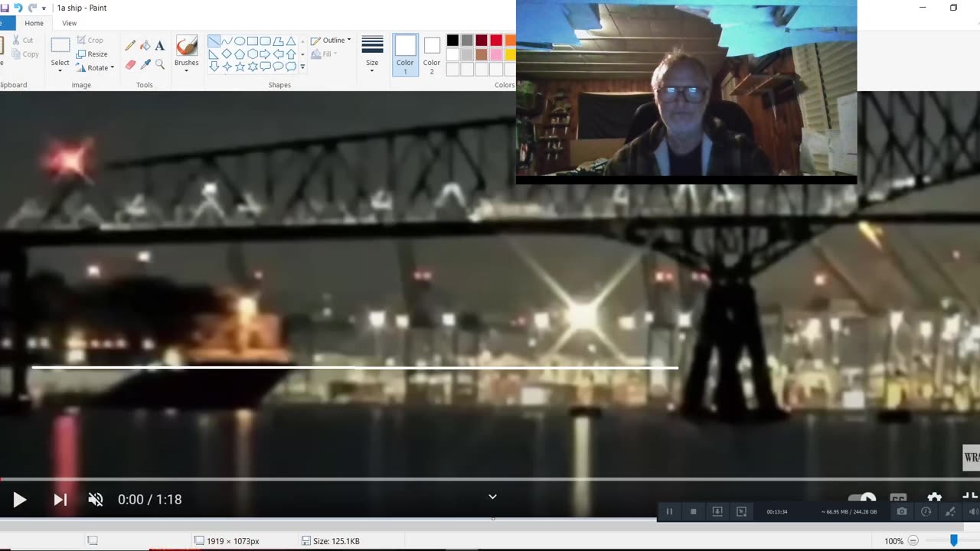Click the Resize button
The image size is (980, 551).
point(92,54)
